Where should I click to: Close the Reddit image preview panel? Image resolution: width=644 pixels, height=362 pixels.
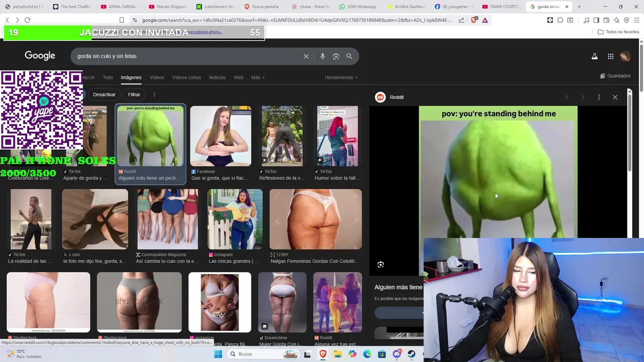(615, 97)
